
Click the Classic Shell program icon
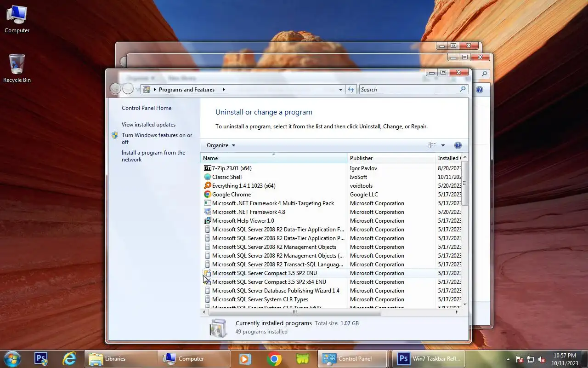(208, 177)
